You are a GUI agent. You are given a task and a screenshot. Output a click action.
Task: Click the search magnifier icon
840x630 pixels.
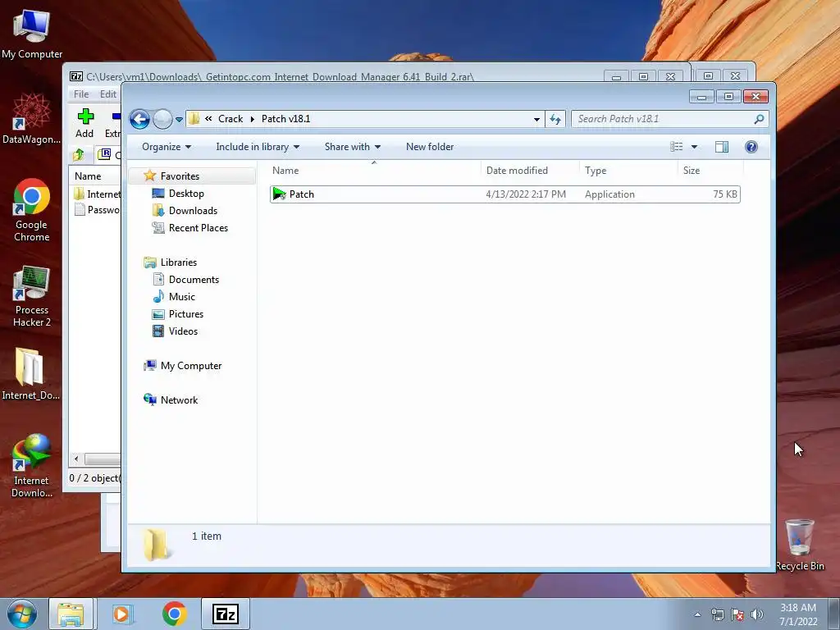(x=759, y=119)
